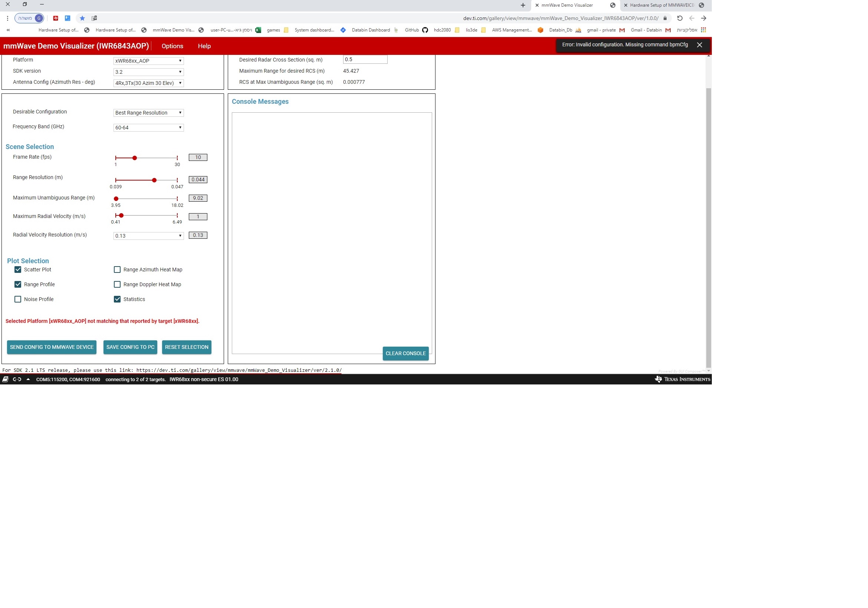Click the Clear Console button

coord(405,353)
